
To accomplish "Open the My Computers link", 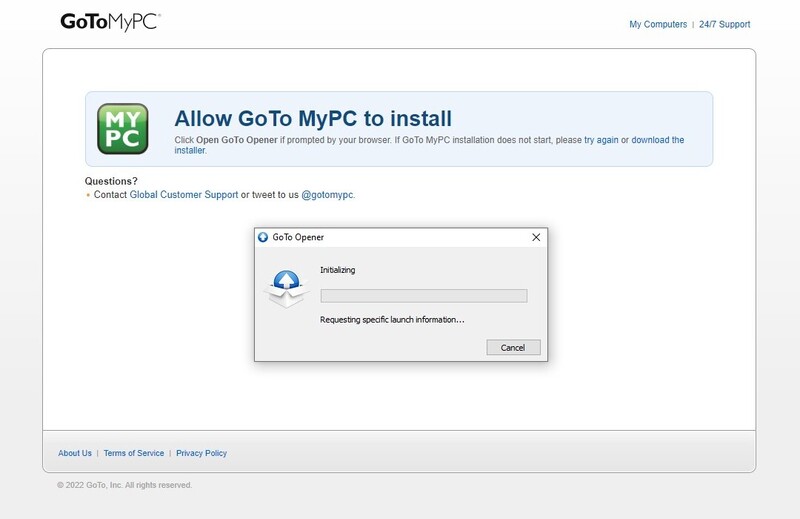I will [x=658, y=24].
